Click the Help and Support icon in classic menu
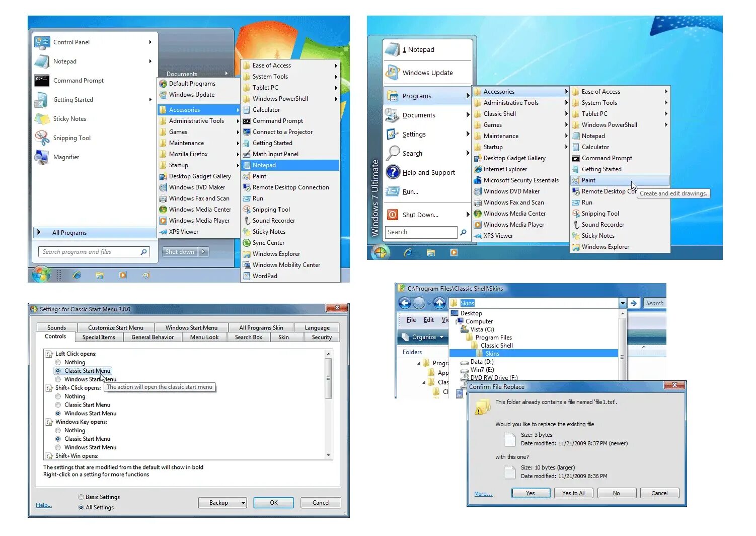The image size is (756, 536). pos(393,172)
